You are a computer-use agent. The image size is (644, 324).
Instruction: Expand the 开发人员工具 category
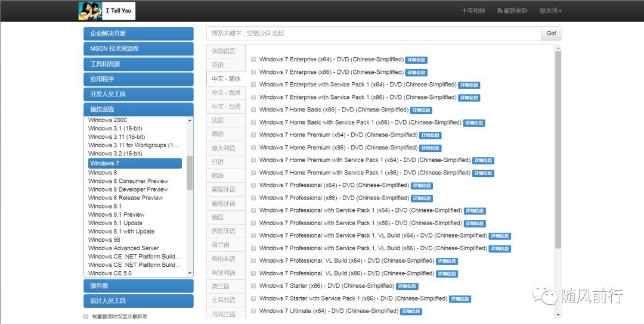[x=138, y=94]
